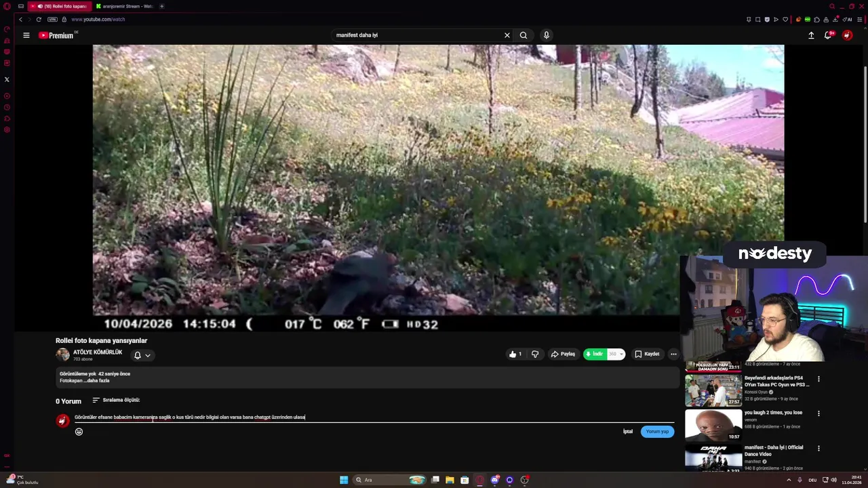
Task: Click the Kaydet save button
Action: pos(647,354)
